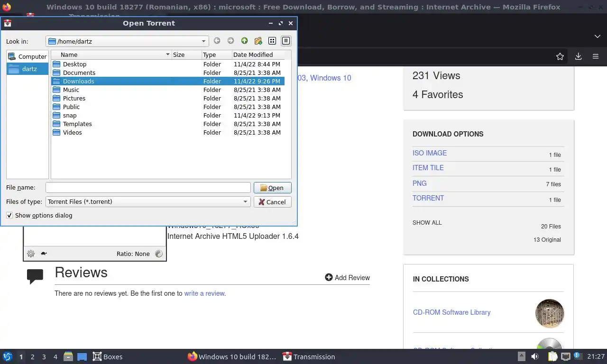
Task: Click the notification info tray icon
Action: 578,356
